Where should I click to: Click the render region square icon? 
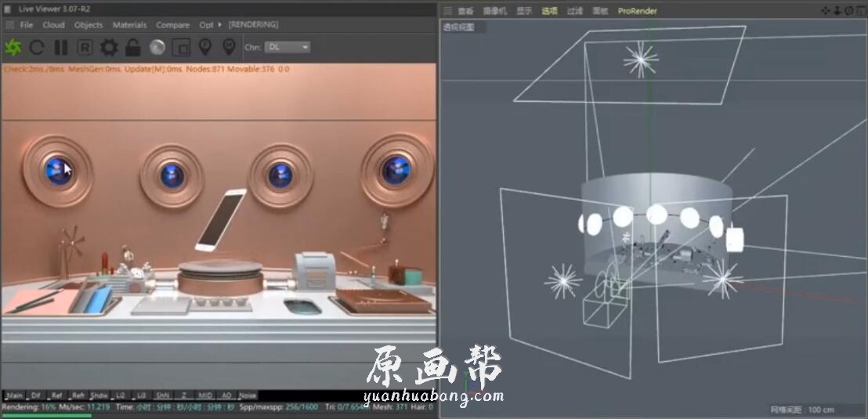pos(181,48)
